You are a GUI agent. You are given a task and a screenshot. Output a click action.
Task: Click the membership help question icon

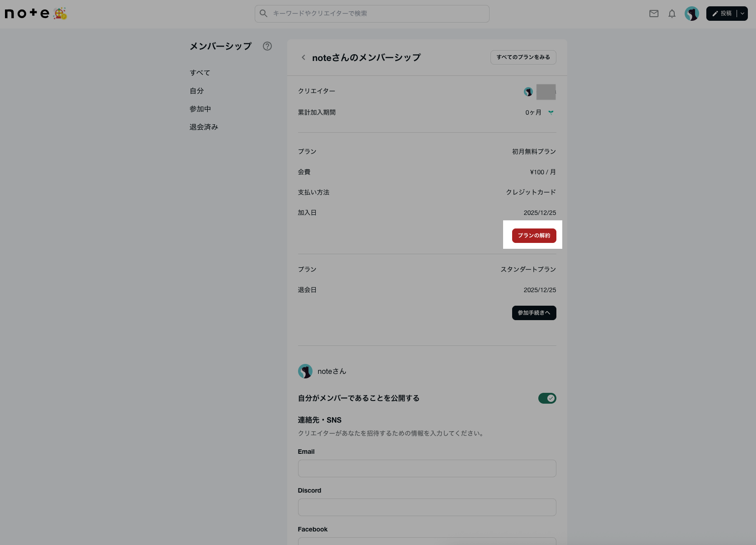(267, 46)
